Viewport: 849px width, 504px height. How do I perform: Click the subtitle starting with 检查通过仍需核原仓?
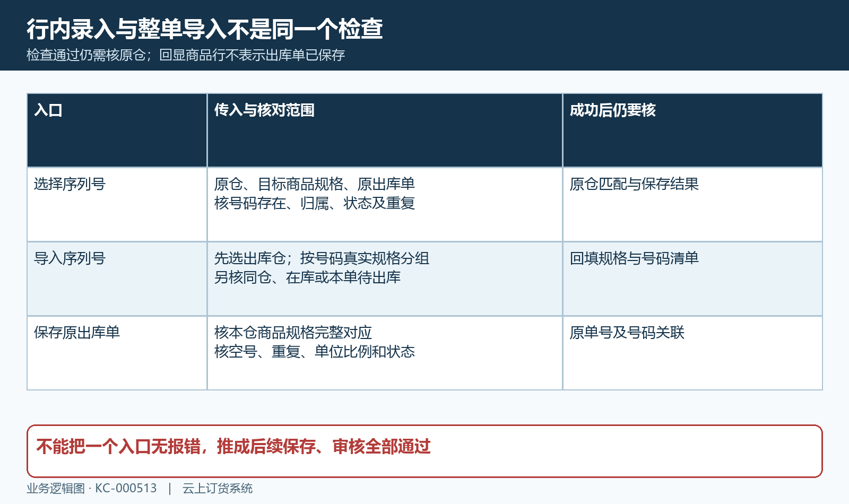[186, 55]
